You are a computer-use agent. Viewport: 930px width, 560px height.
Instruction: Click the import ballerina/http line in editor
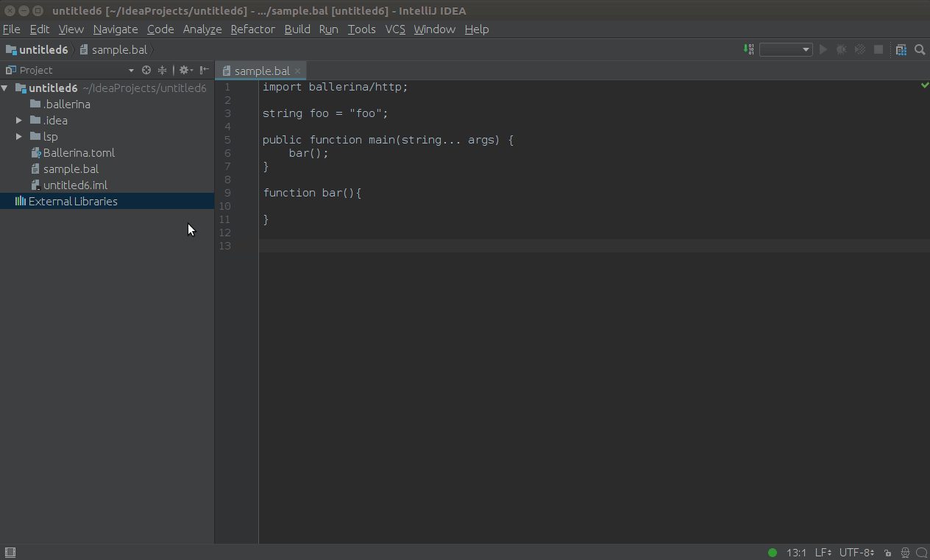click(x=335, y=87)
